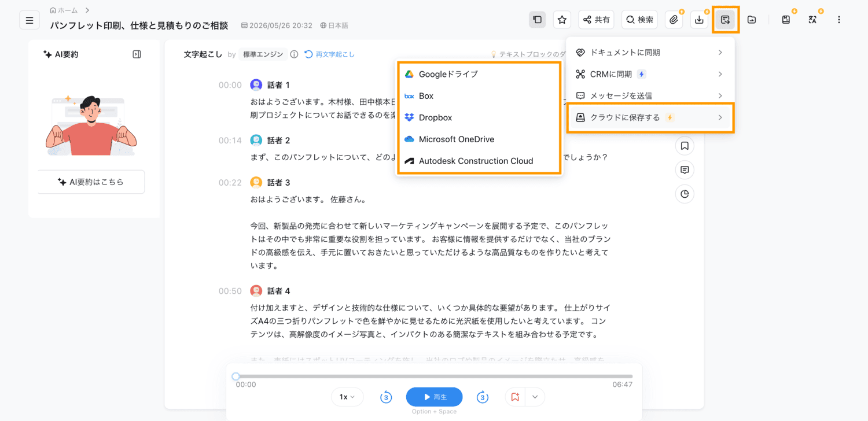The height and width of the screenshot is (421, 868).
Task: Click 話者 3 avatar icon
Action: (x=256, y=182)
